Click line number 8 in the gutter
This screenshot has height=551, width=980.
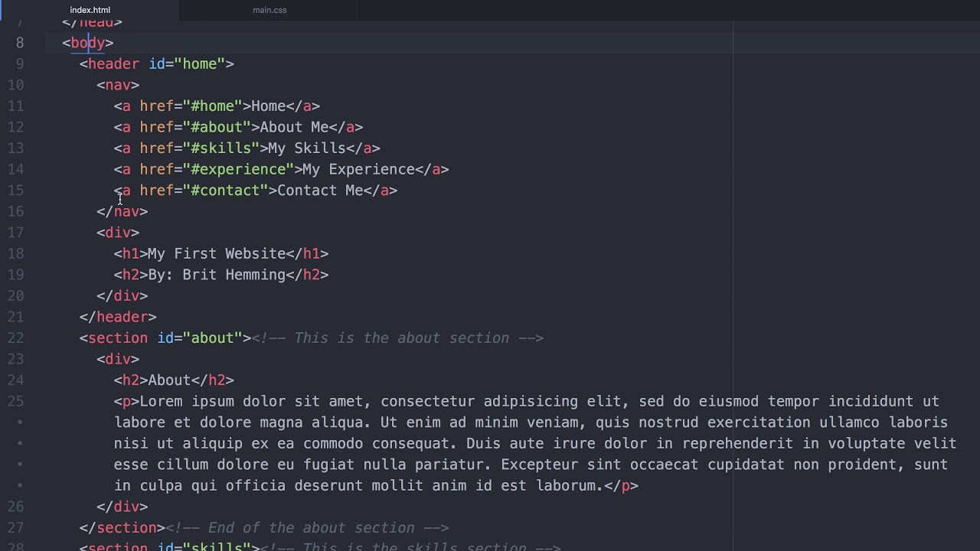coord(20,43)
